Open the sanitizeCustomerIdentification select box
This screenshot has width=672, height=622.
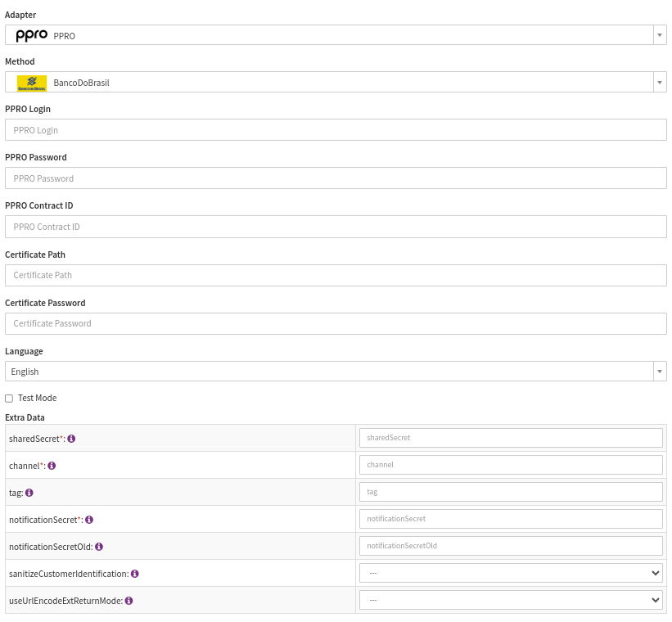click(x=511, y=574)
